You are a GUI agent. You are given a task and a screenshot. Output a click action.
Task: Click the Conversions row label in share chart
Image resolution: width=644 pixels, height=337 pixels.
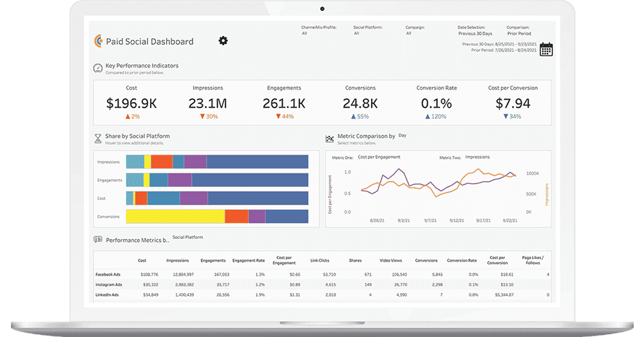pyautogui.click(x=108, y=217)
